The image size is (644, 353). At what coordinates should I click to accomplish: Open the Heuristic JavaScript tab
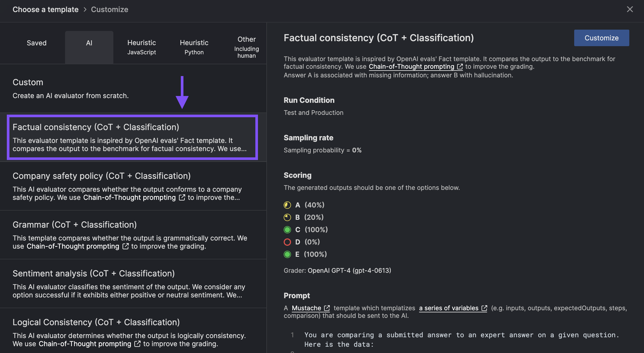(x=142, y=47)
